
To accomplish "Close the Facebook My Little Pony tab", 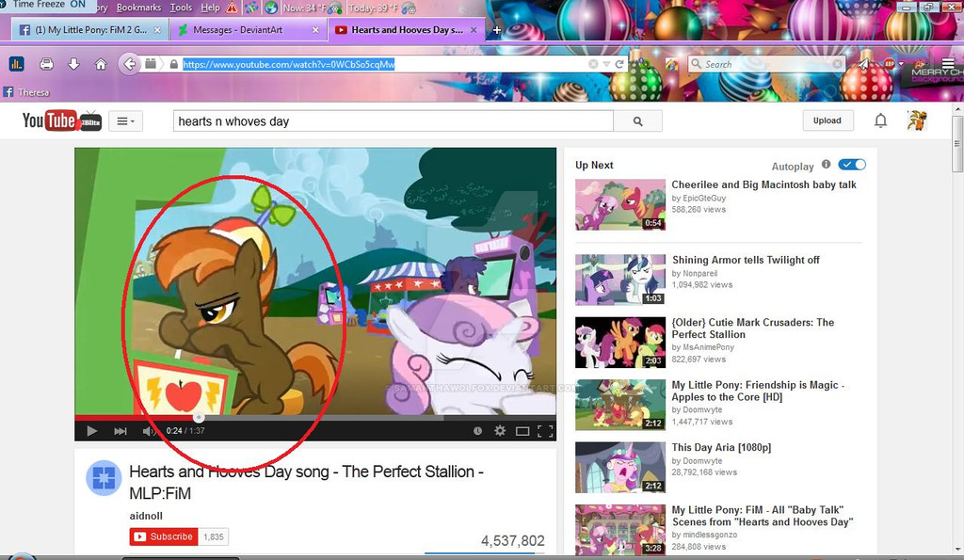I will (157, 30).
